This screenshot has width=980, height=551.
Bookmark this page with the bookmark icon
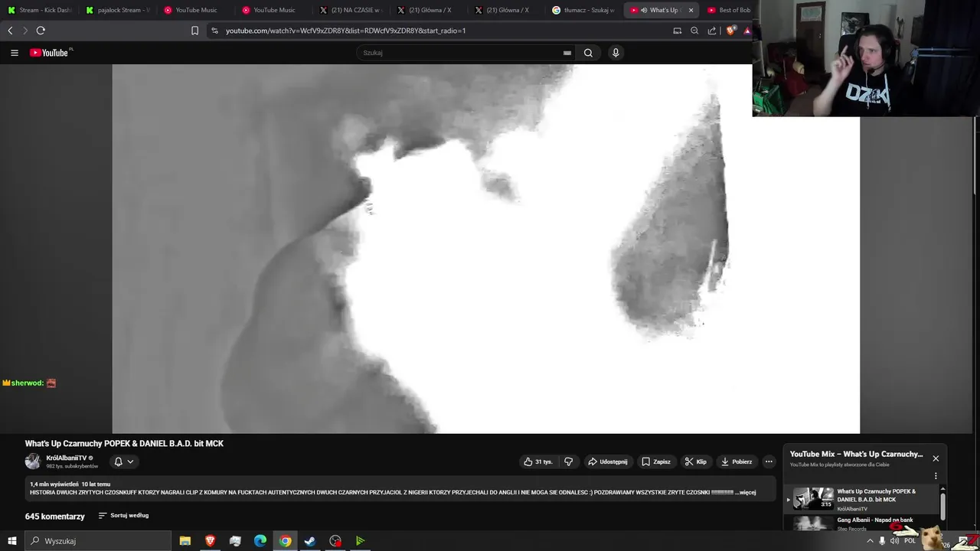coord(194,31)
